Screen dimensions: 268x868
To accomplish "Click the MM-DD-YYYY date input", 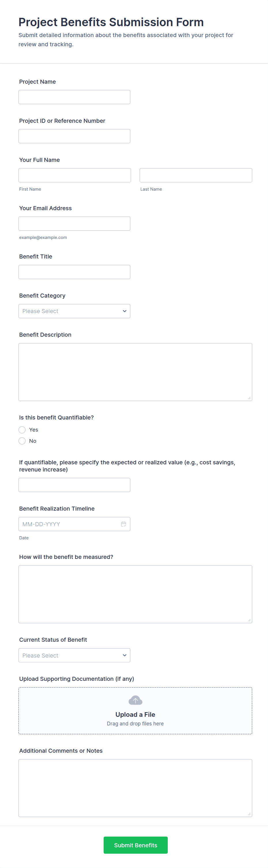I will click(67, 524).
